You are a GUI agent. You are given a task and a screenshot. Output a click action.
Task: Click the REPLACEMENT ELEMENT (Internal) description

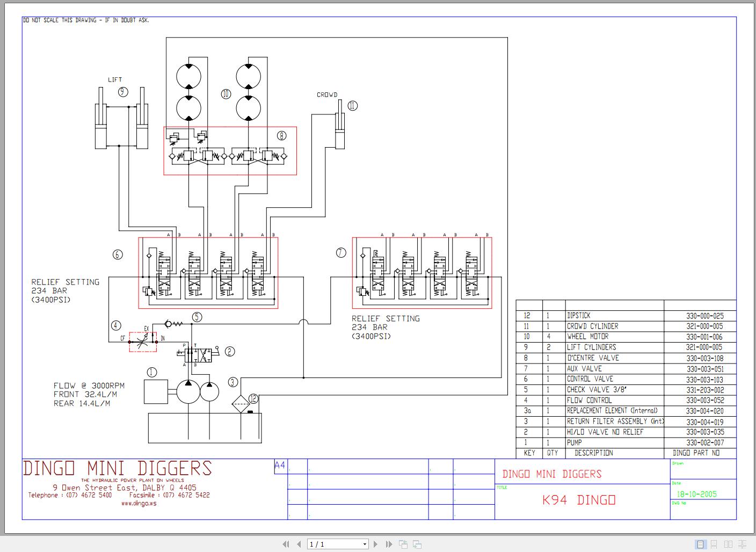[x=612, y=411]
